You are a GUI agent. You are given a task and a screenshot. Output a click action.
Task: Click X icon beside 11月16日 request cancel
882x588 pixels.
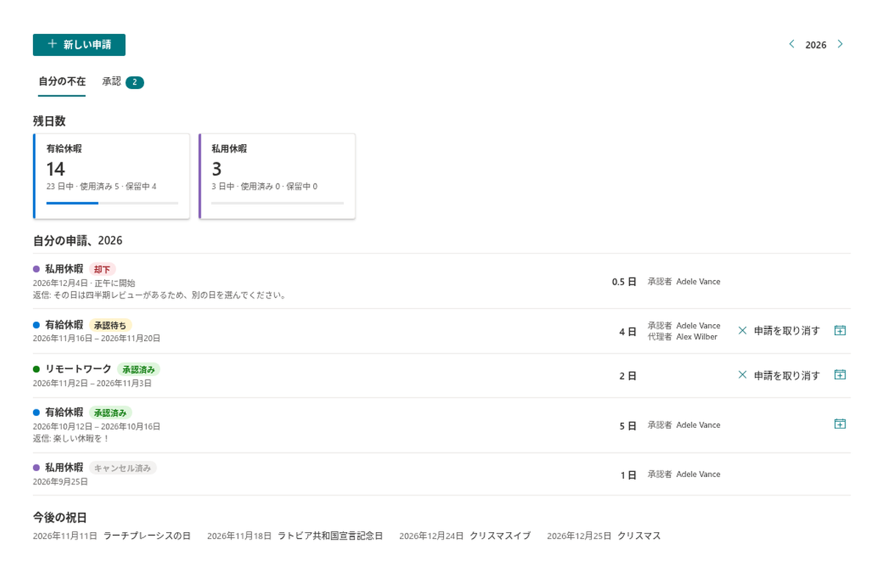pyautogui.click(x=742, y=331)
